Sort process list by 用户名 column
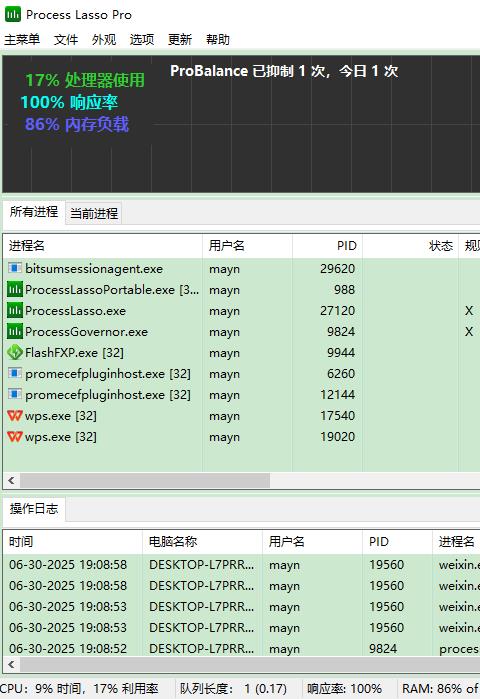 [x=247, y=246]
